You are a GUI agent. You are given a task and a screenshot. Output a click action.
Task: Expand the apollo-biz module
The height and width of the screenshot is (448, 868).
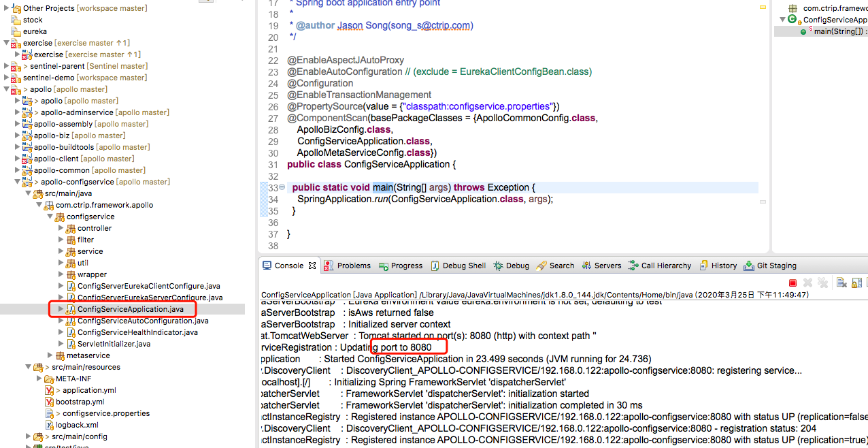coord(18,135)
